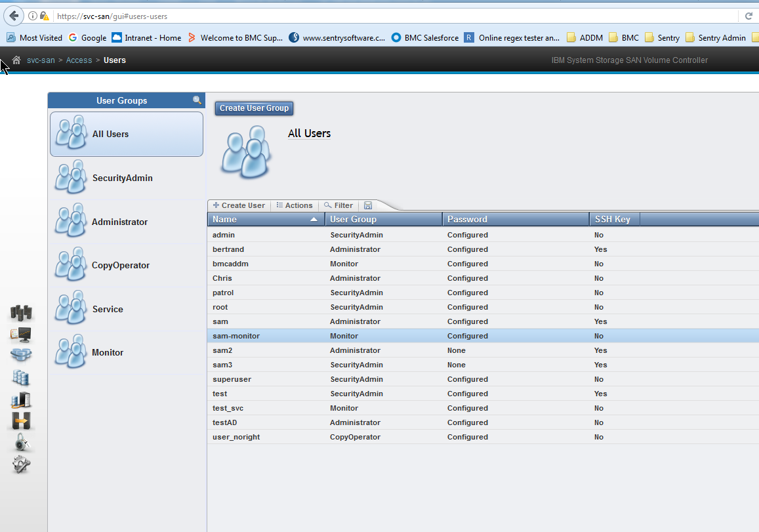
Task: Select the performance monitoring sidebar icon
Action: pyautogui.click(x=21, y=335)
